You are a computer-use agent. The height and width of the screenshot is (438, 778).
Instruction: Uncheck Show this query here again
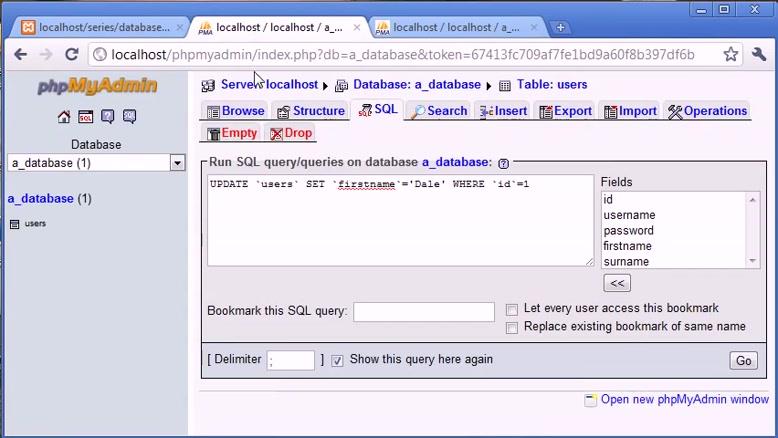[337, 361]
